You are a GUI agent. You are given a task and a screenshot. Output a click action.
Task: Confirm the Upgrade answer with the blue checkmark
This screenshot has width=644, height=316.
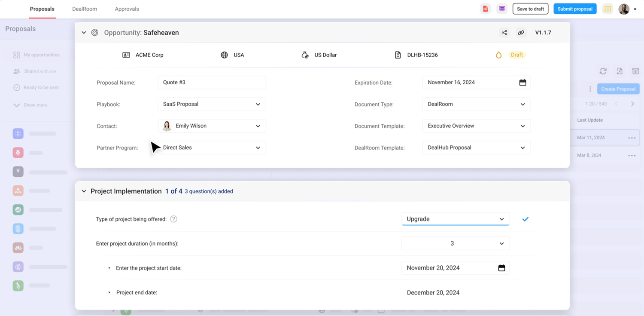pyautogui.click(x=525, y=219)
